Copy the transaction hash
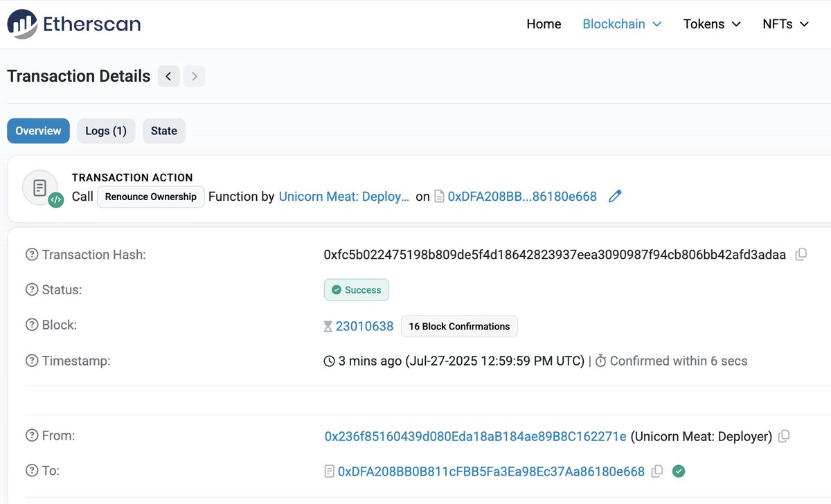The width and height of the screenshot is (831, 504). [801, 255]
